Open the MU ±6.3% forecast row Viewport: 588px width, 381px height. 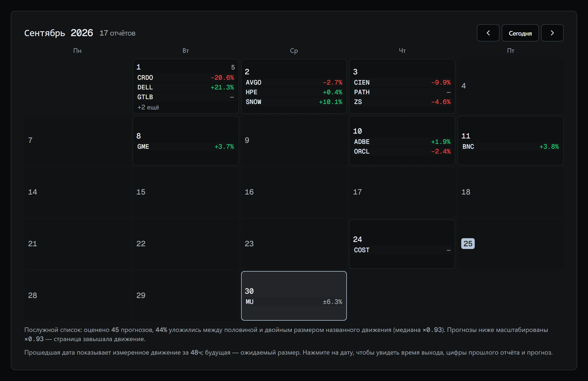[294, 302]
